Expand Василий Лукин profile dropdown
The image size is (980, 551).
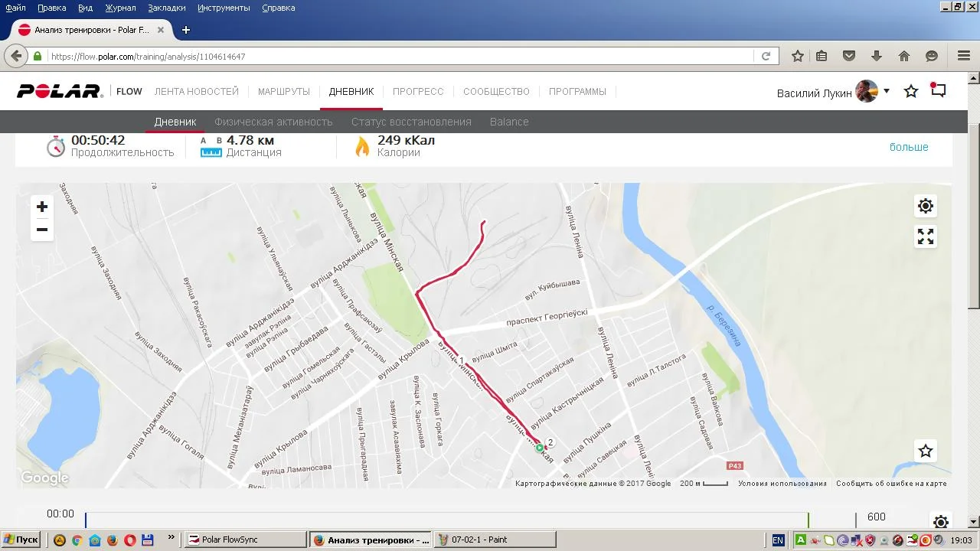coord(887,91)
